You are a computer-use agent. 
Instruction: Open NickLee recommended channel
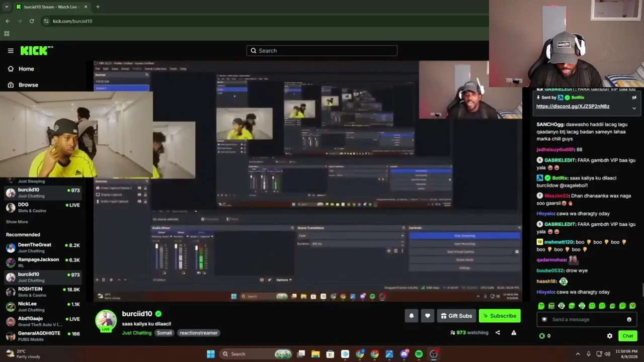[43, 307]
